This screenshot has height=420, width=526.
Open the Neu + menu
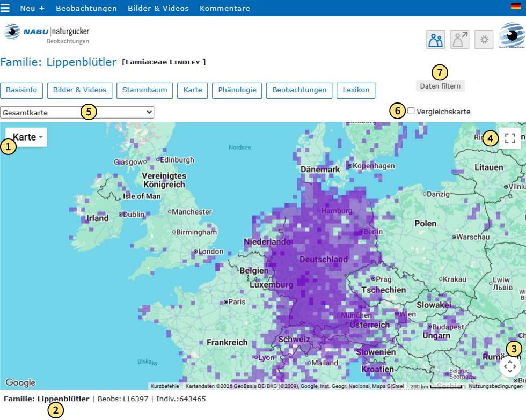click(x=32, y=8)
